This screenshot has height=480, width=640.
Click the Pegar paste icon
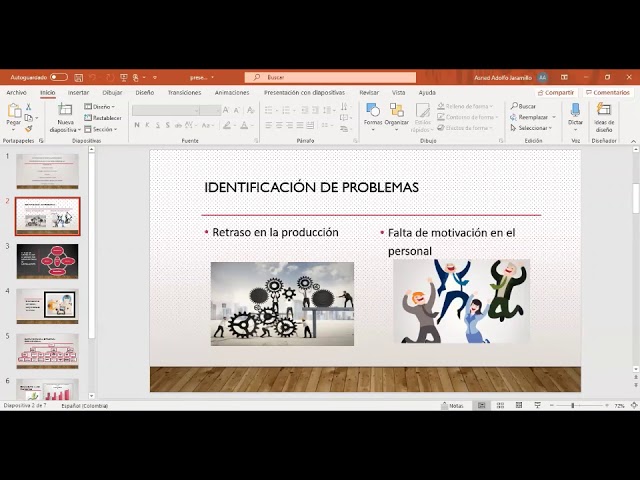pos(13,111)
